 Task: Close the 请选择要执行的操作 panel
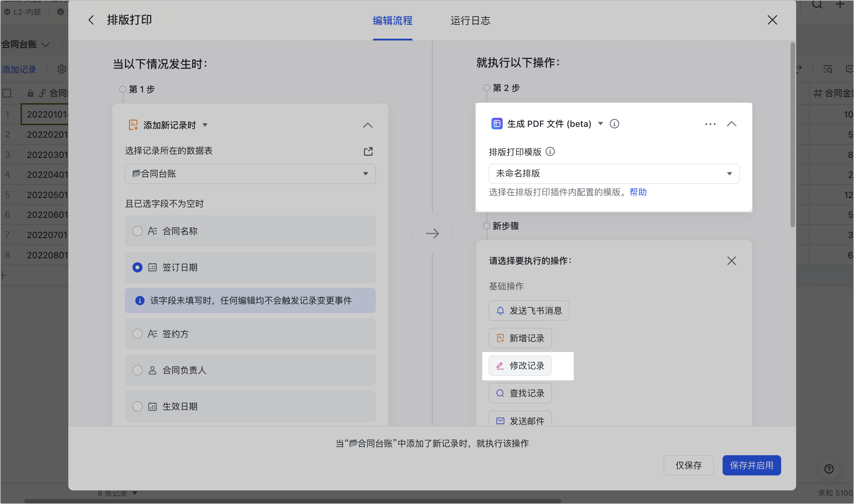tap(732, 261)
